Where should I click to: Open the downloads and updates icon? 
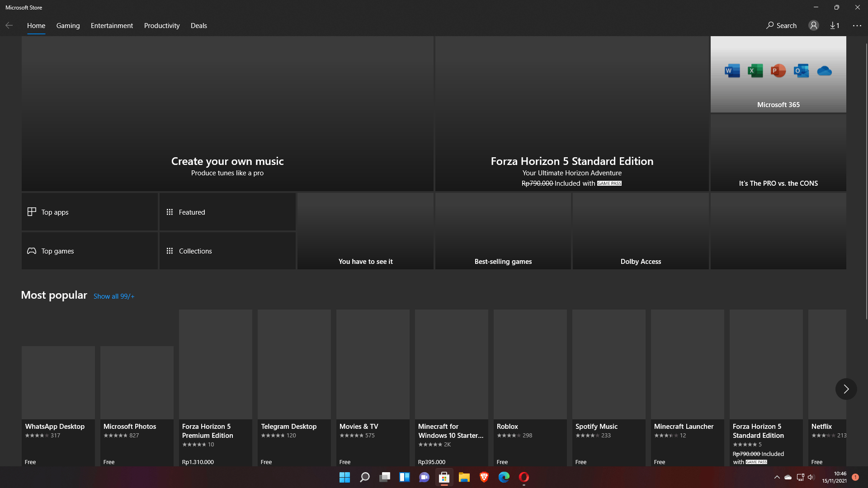point(835,26)
